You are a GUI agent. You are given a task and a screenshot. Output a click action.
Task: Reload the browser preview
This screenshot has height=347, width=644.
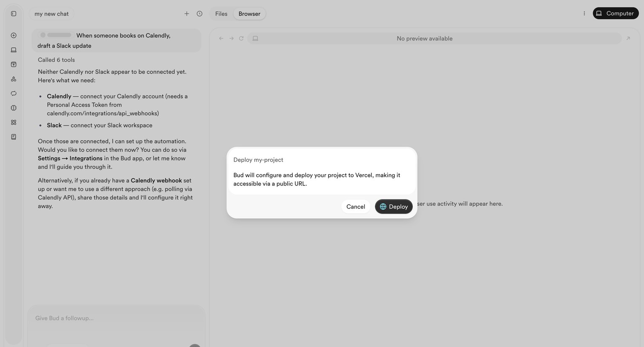coord(241,38)
